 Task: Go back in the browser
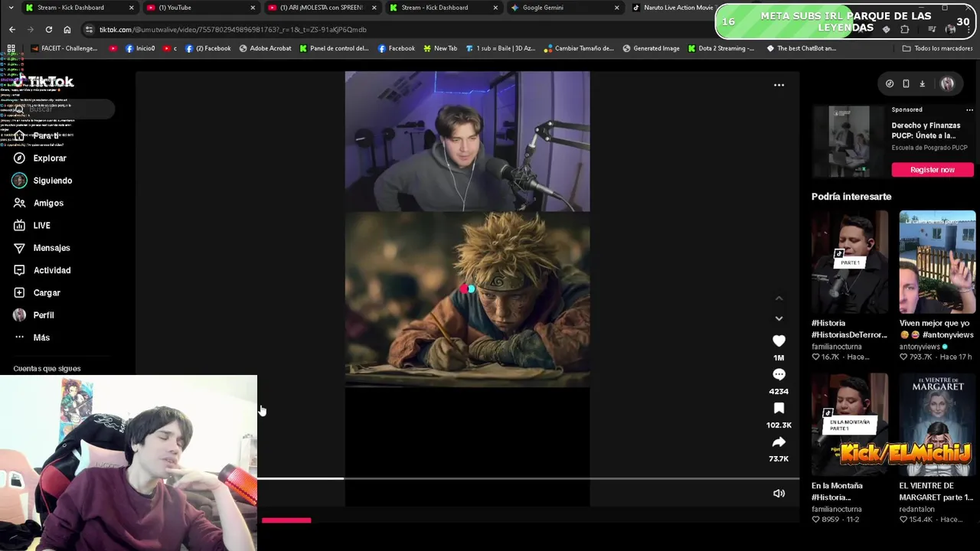coord(12,29)
